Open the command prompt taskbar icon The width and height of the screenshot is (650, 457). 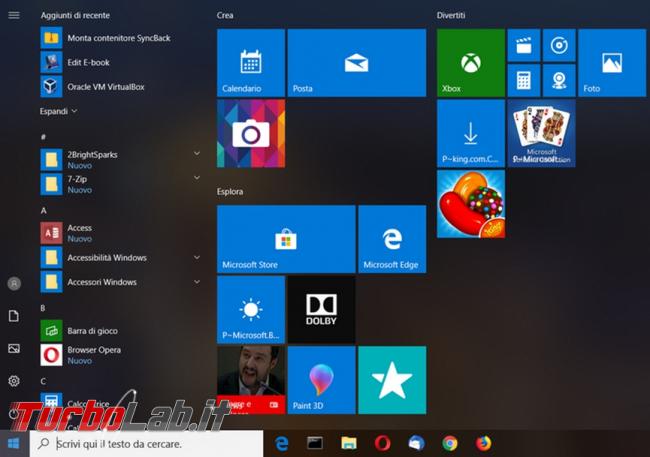(x=315, y=444)
